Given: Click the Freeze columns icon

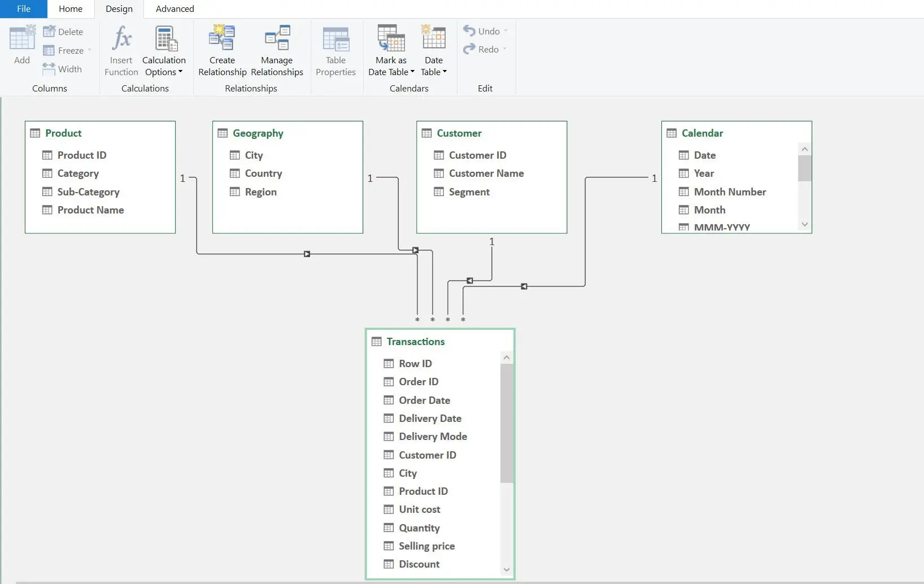Looking at the screenshot, I should [49, 50].
